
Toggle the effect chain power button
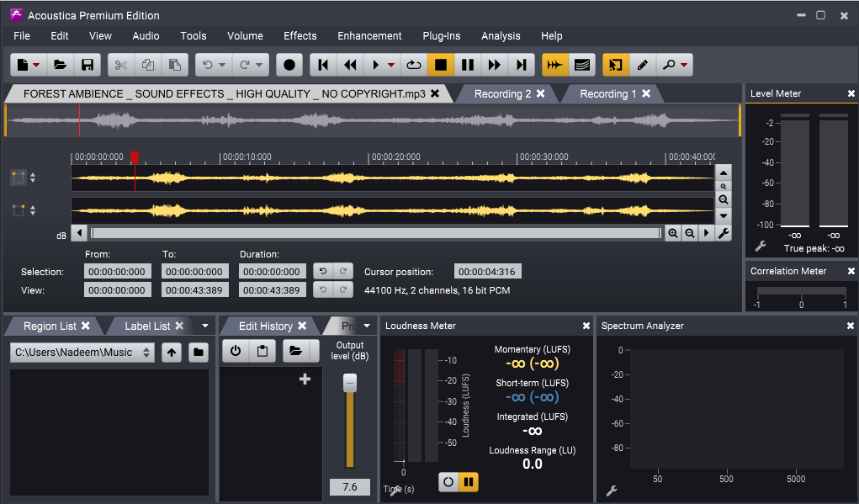tap(236, 351)
